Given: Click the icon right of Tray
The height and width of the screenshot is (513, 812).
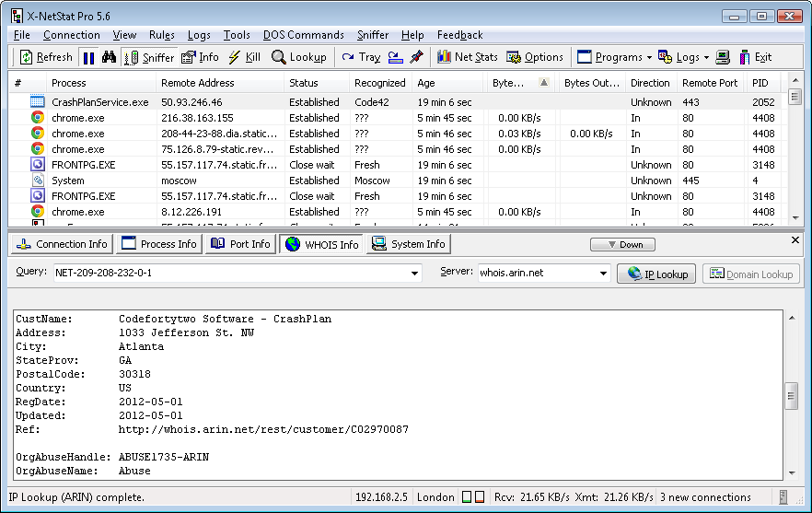Looking at the screenshot, I should 396,57.
